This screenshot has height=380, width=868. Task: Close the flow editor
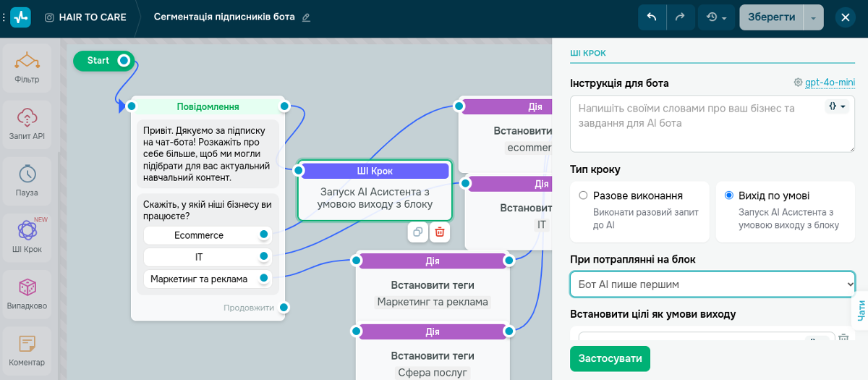point(845,17)
